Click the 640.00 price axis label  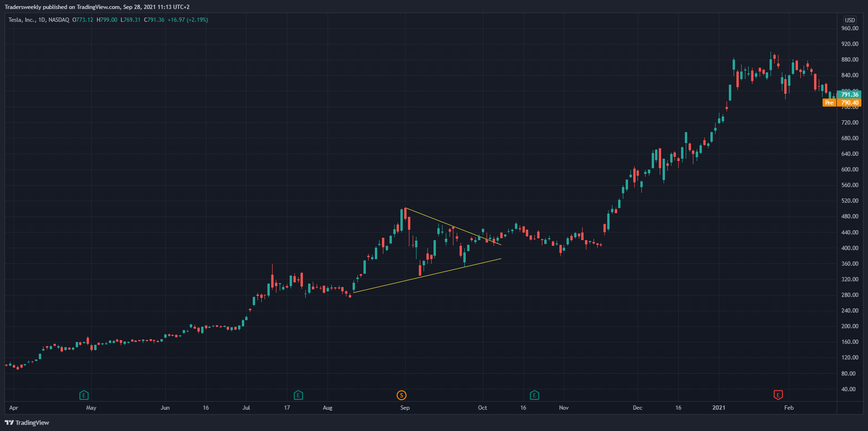click(x=850, y=154)
